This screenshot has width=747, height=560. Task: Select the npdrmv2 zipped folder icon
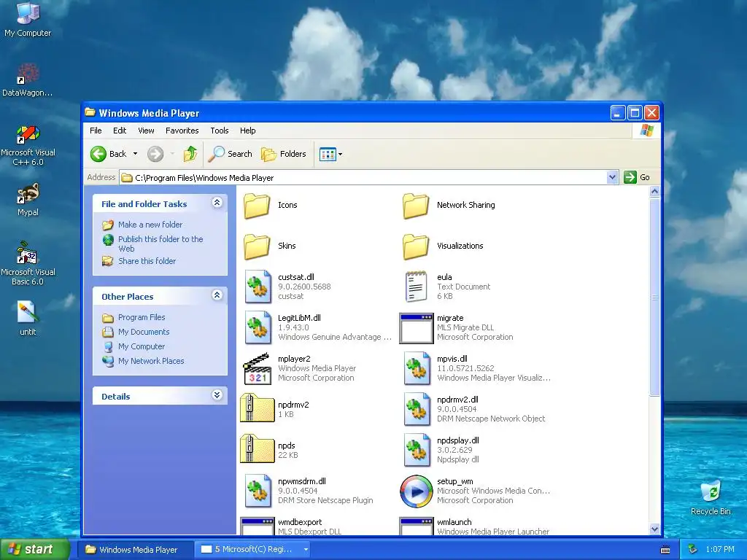[258, 408]
